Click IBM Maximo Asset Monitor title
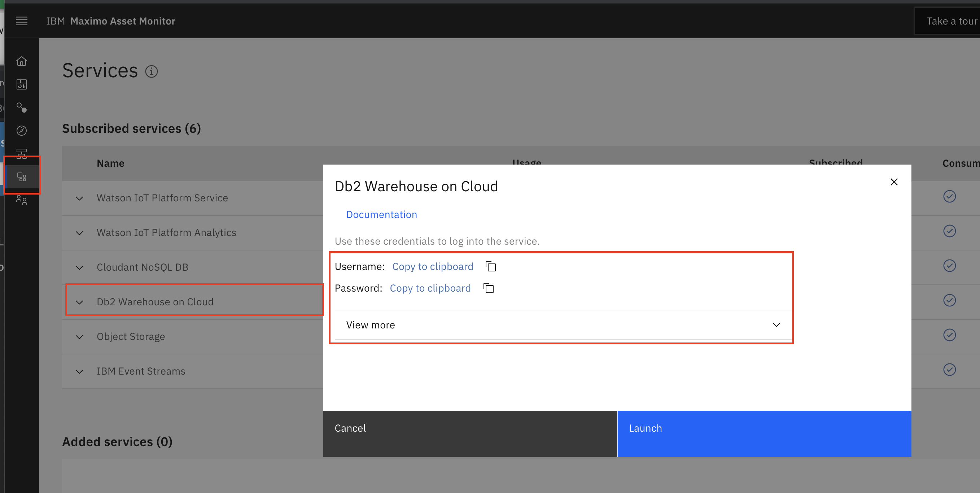This screenshot has height=493, width=980. pyautogui.click(x=111, y=21)
